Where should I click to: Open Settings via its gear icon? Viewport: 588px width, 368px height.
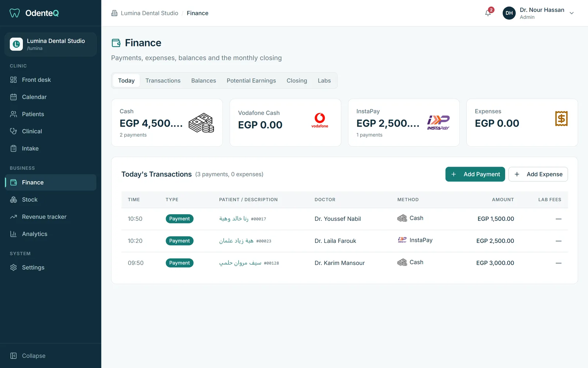(14, 268)
